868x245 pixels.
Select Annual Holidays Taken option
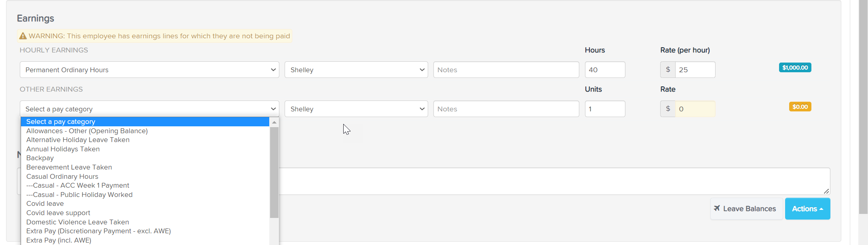tap(63, 149)
